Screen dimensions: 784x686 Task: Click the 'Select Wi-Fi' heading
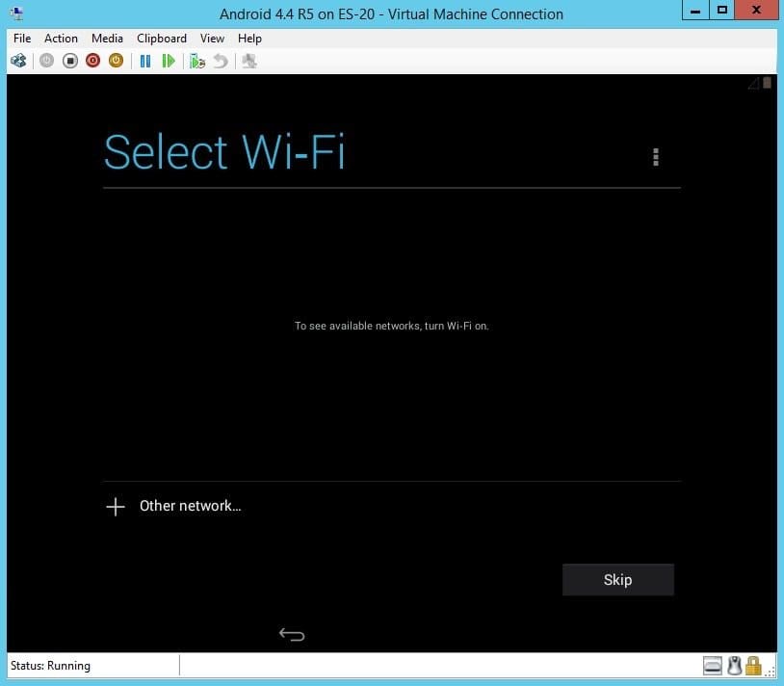click(224, 152)
